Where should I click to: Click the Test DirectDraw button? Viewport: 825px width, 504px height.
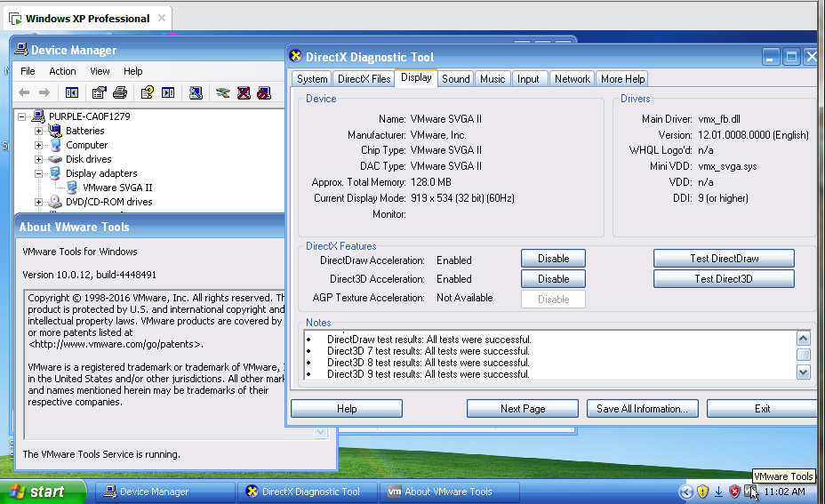[724, 259]
